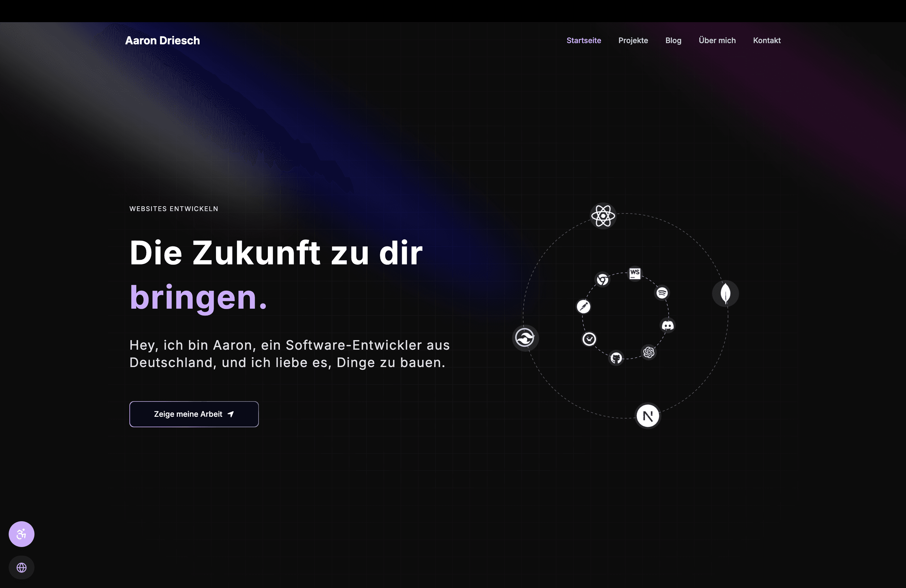Image resolution: width=906 pixels, height=588 pixels.
Task: Click the OpenAI logo icon
Action: point(649,352)
